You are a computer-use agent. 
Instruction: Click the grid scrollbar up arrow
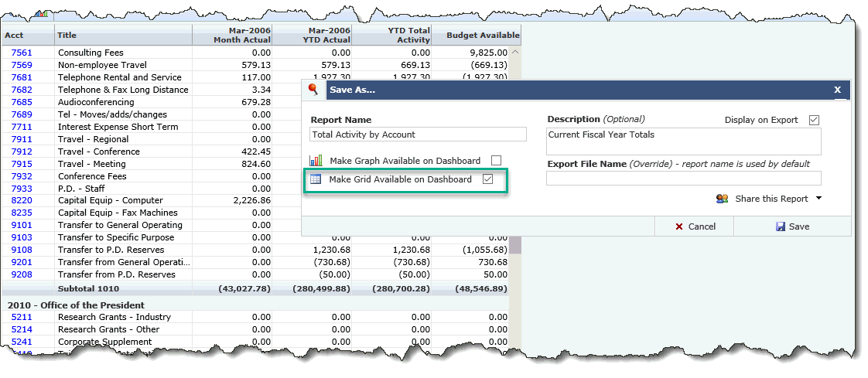[515, 53]
